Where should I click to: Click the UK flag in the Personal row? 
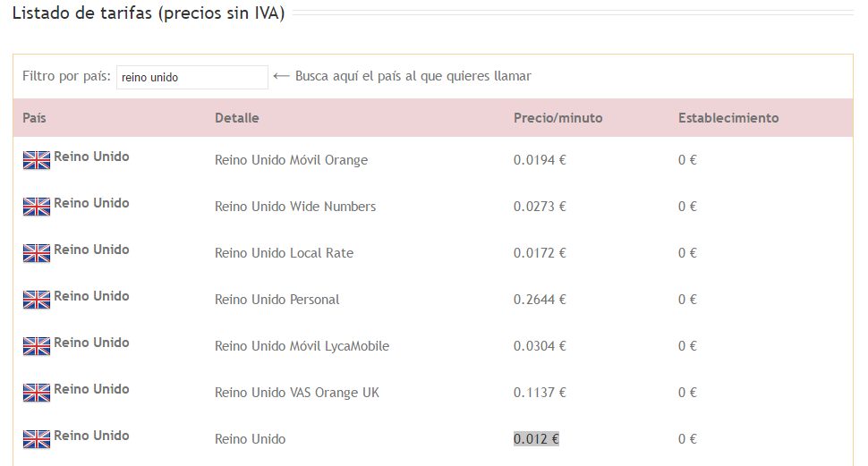[x=37, y=300]
